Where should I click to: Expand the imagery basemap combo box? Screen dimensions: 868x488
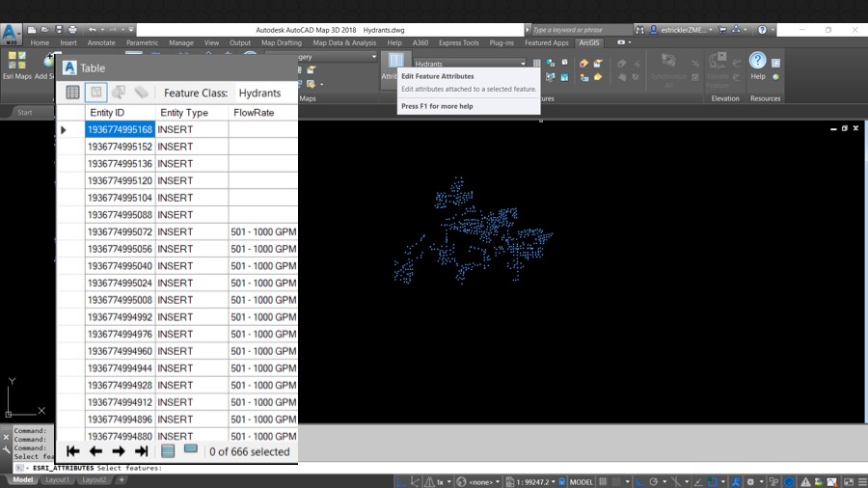pyautogui.click(x=373, y=57)
